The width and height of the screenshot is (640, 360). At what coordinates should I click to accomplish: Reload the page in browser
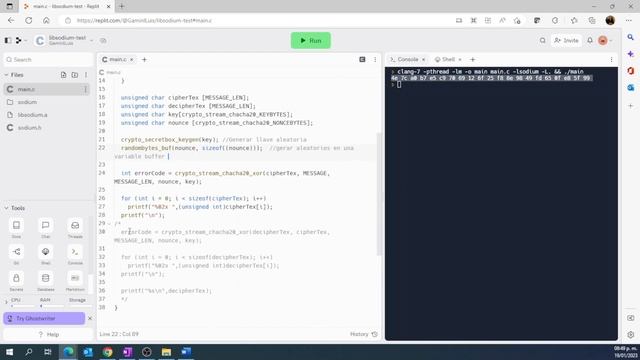29,20
